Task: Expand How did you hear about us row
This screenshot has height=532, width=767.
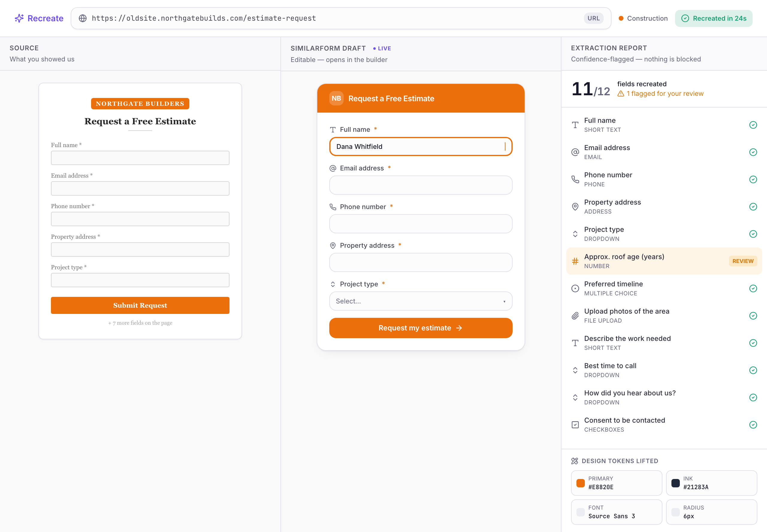Action: coord(664,397)
